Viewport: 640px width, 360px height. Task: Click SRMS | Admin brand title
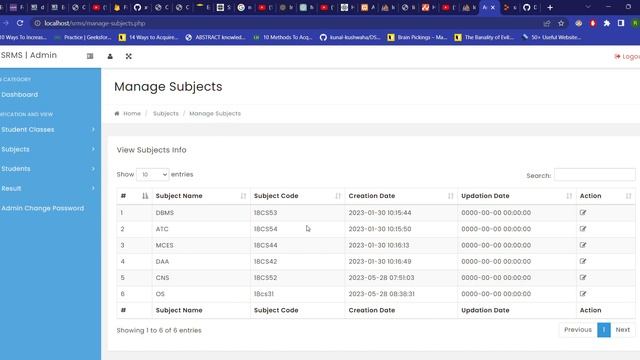point(29,55)
